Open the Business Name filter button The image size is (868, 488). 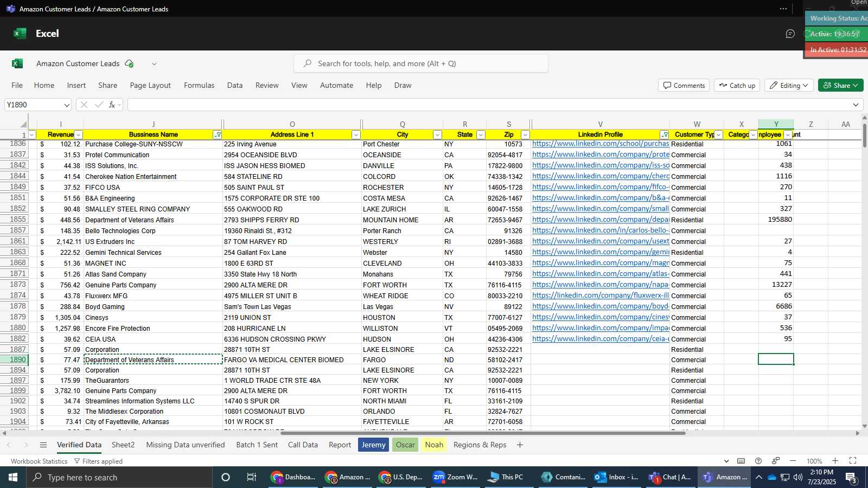(x=218, y=134)
